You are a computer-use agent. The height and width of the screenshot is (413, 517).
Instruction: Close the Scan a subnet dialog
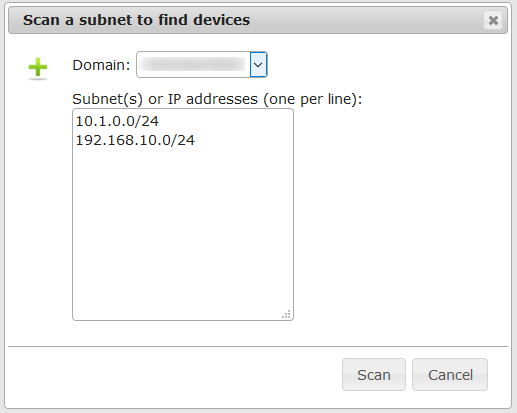pyautogui.click(x=493, y=20)
